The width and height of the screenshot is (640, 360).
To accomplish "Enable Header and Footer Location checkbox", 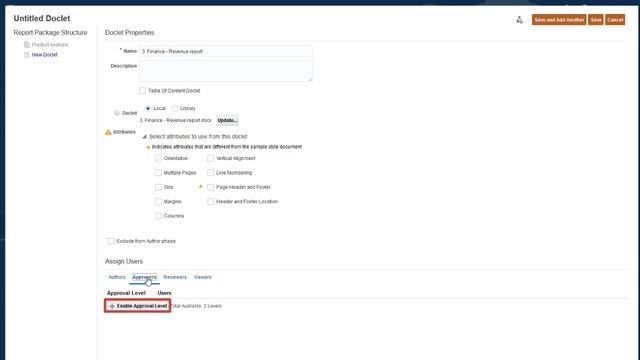I will (210, 202).
